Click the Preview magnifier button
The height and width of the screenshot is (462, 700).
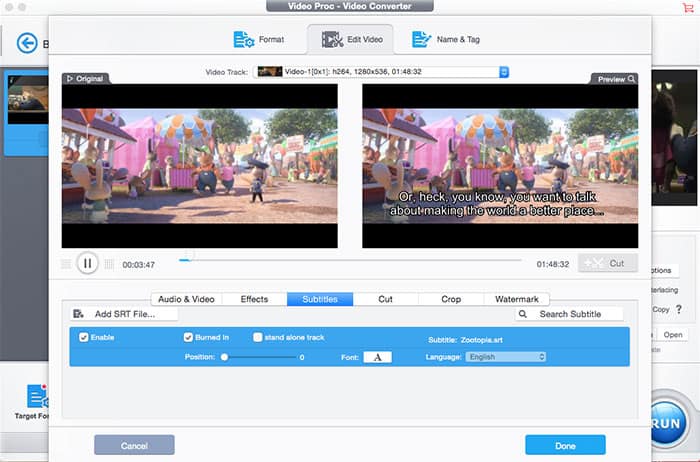615,79
